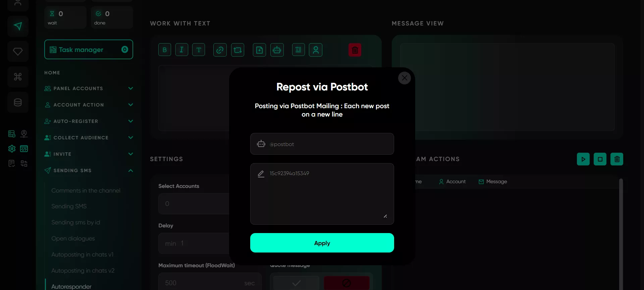Click the person icon in the text toolbar

[316, 50]
